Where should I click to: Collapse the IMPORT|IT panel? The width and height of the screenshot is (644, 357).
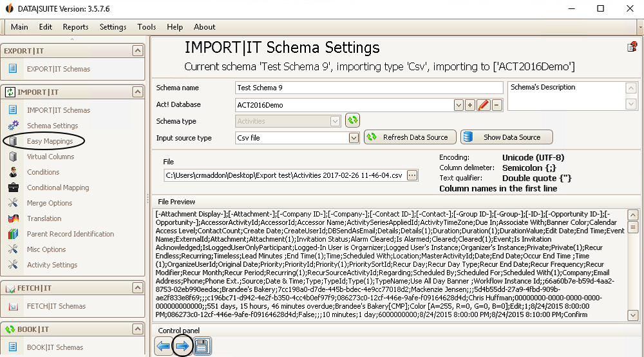138,92
